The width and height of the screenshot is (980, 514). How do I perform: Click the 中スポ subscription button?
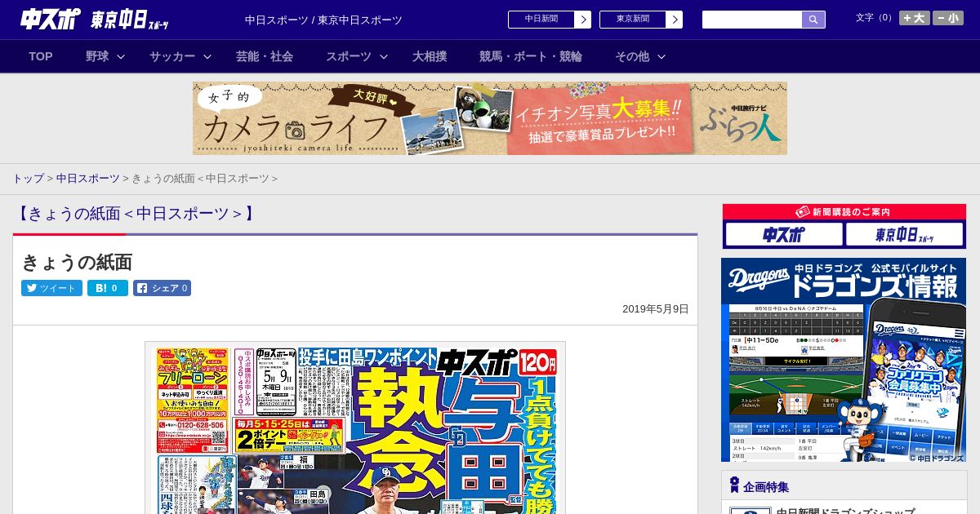click(784, 235)
